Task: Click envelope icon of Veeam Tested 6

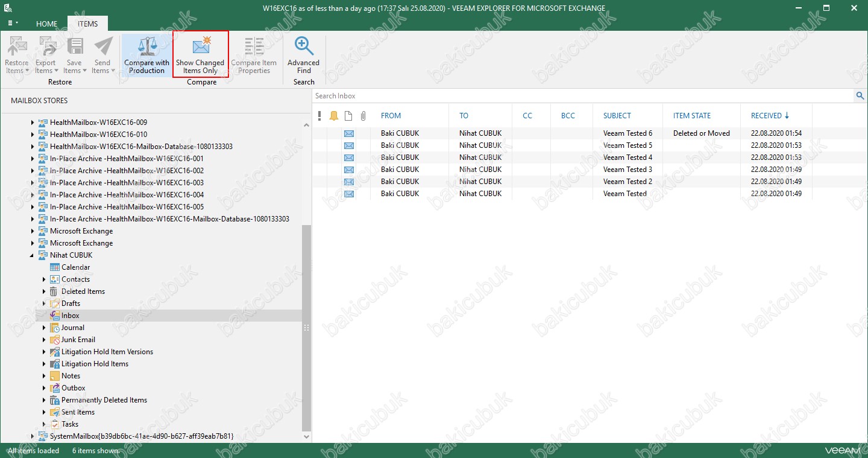Action: 349,133
